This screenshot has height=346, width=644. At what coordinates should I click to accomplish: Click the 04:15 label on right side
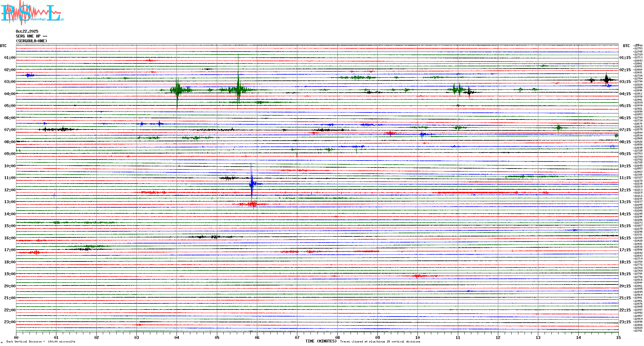point(625,94)
